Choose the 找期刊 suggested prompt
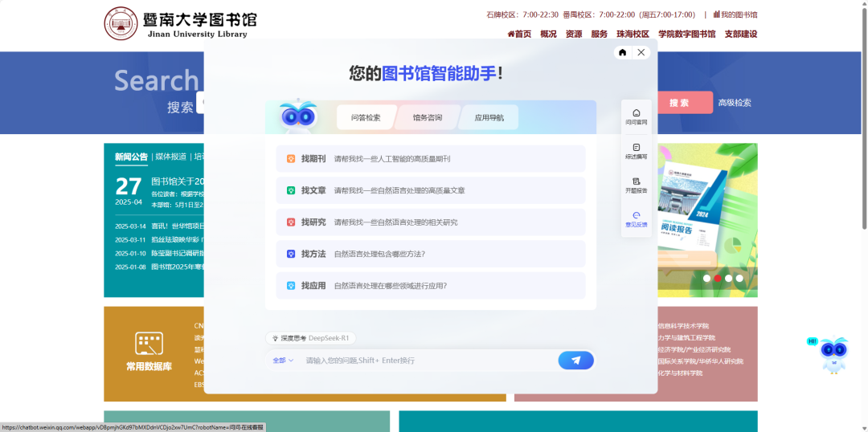The image size is (868, 432). [x=430, y=159]
